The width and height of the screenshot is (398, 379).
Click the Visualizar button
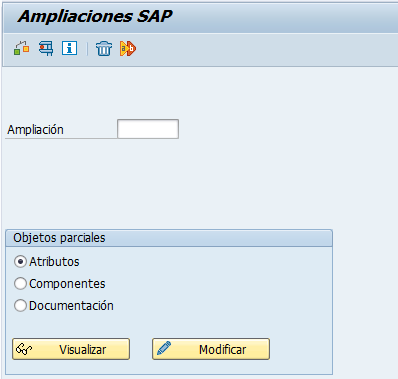click(71, 349)
